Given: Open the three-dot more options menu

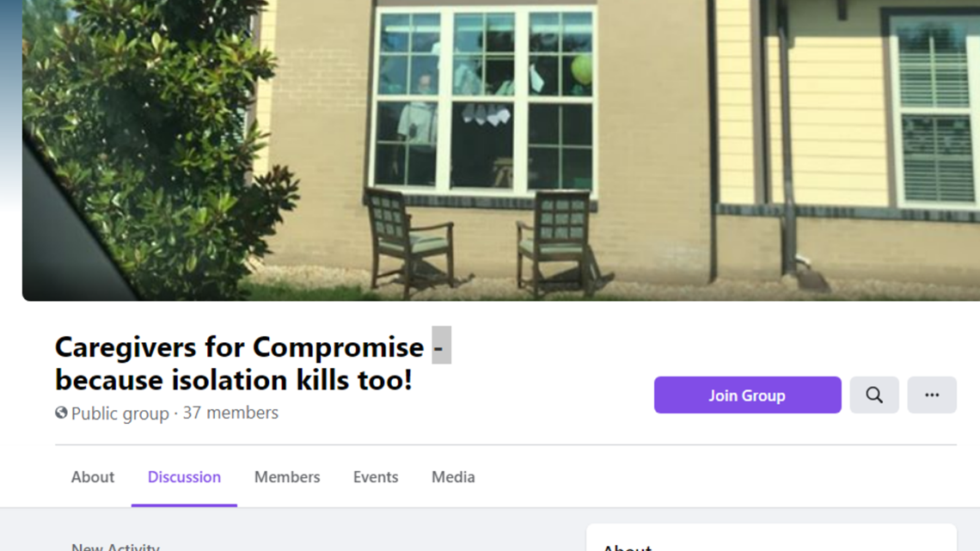Looking at the screenshot, I should 931,395.
